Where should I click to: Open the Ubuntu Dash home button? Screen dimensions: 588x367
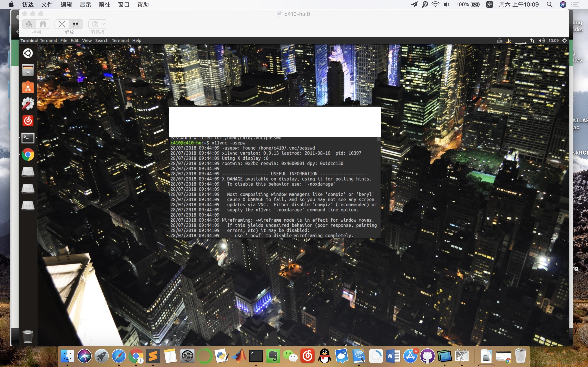point(28,53)
